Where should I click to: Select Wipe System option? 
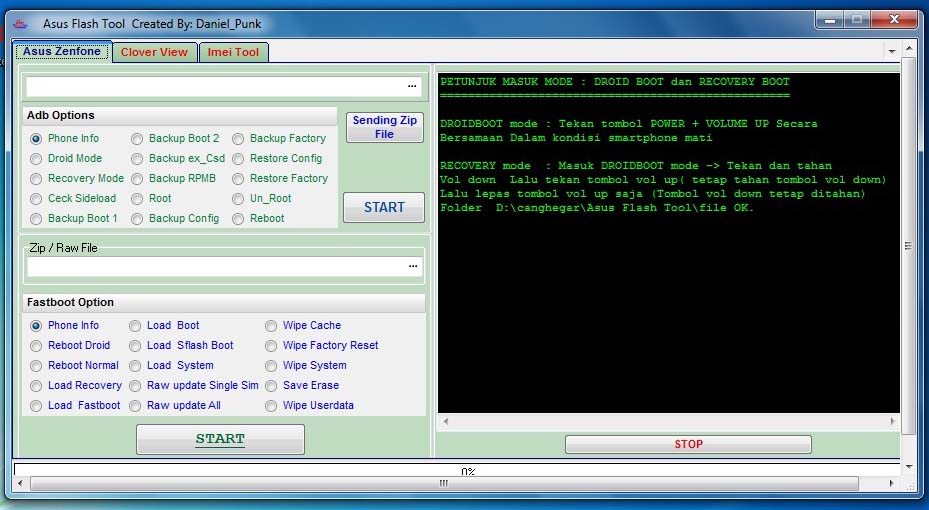[271, 366]
